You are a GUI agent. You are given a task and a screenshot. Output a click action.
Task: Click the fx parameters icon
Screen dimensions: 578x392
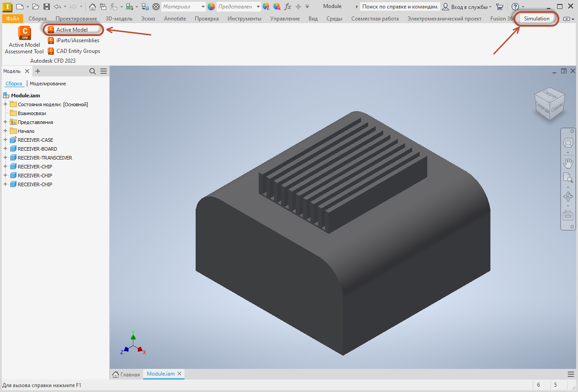pyautogui.click(x=288, y=7)
